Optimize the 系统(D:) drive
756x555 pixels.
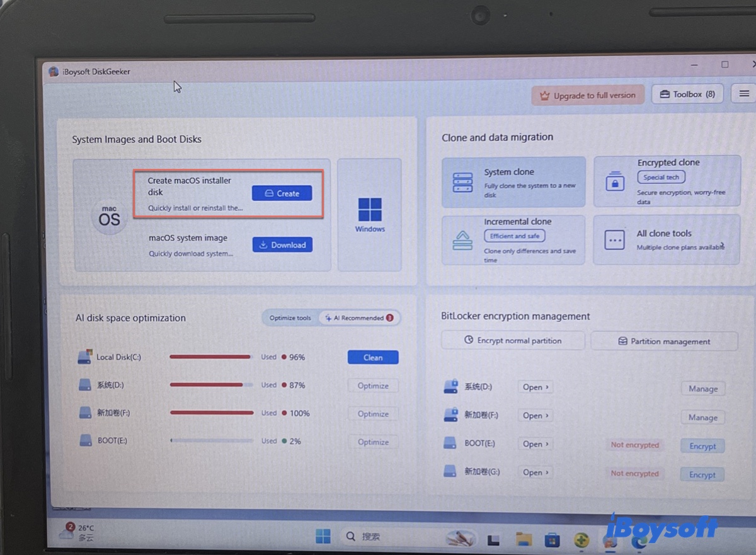click(373, 386)
